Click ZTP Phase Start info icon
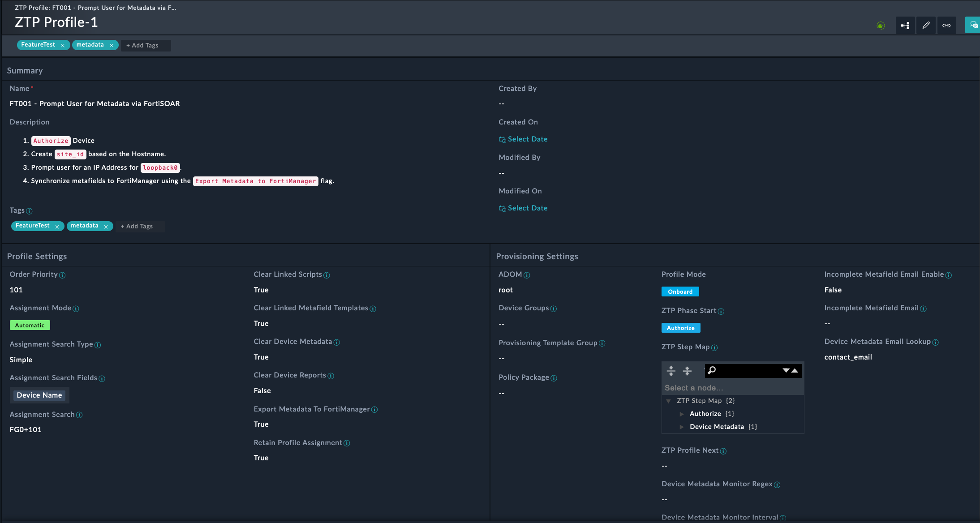 tap(721, 312)
